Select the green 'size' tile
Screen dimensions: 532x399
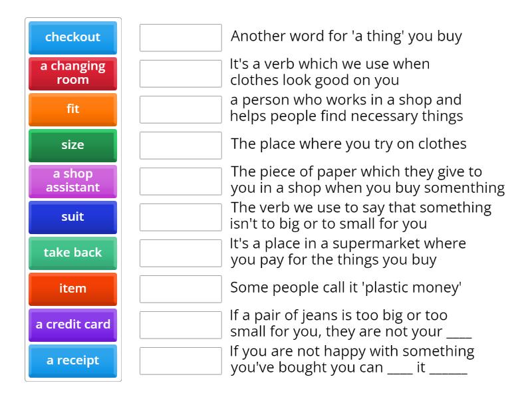click(72, 145)
